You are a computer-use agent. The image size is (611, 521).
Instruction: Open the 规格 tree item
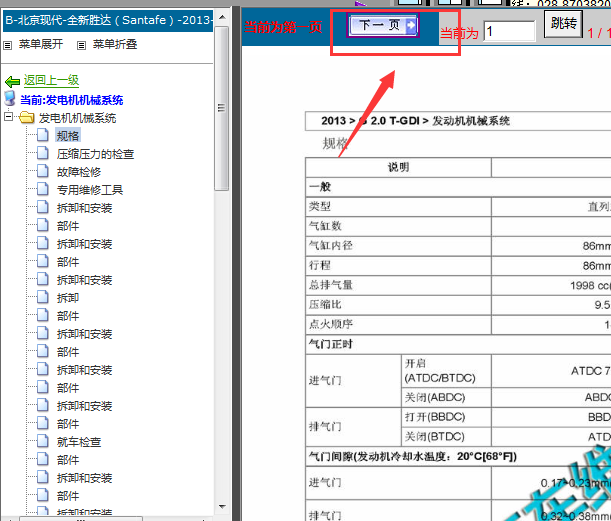click(x=68, y=136)
